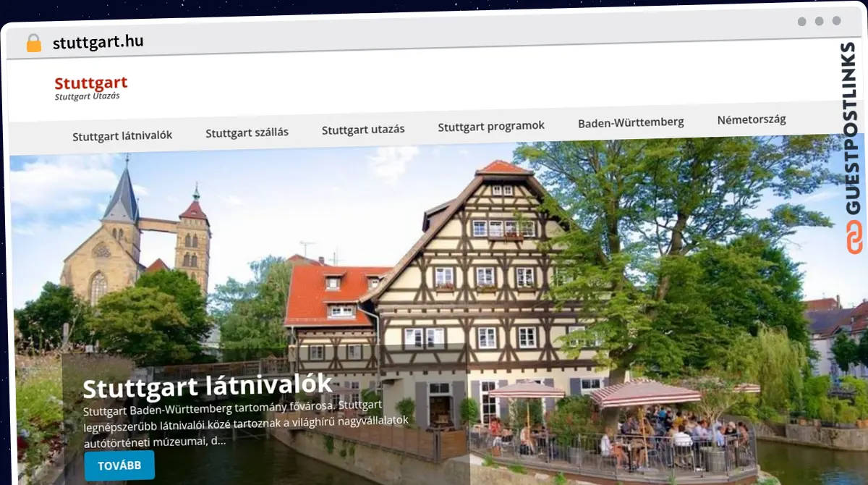Click the Stuttgart Utazás tagline under logo
Viewport: 868px width, 485px height.
click(87, 97)
